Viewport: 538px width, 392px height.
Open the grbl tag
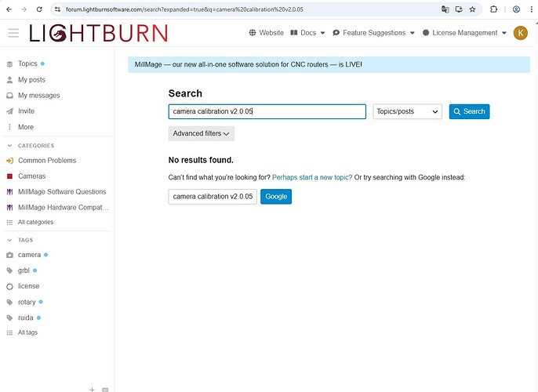pyautogui.click(x=24, y=270)
